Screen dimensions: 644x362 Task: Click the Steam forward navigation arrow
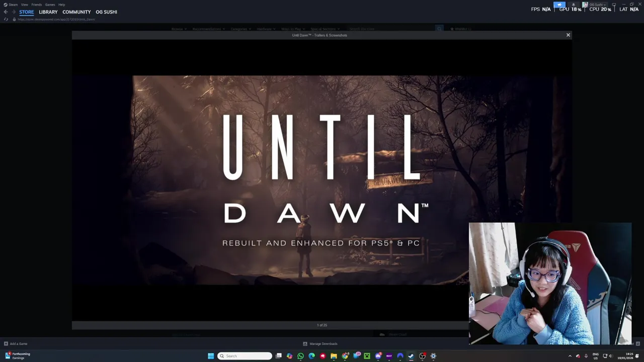[13, 12]
